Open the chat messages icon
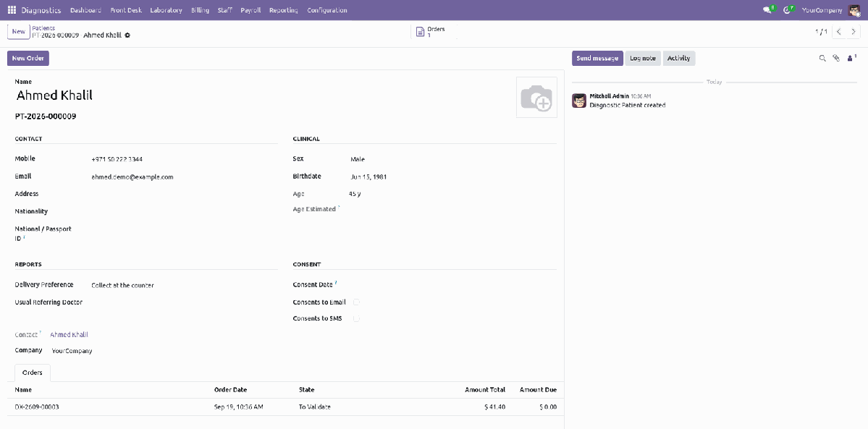Viewport: 868px width, 429px height. [x=767, y=10]
